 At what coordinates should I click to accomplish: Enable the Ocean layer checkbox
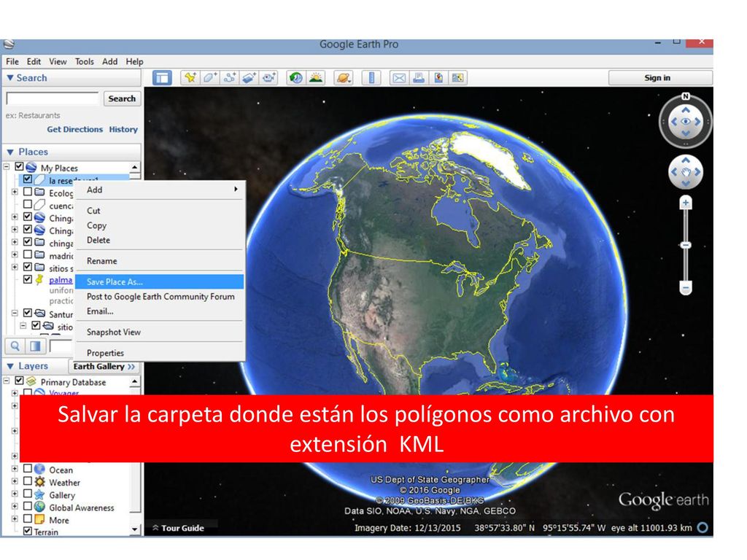[28, 469]
